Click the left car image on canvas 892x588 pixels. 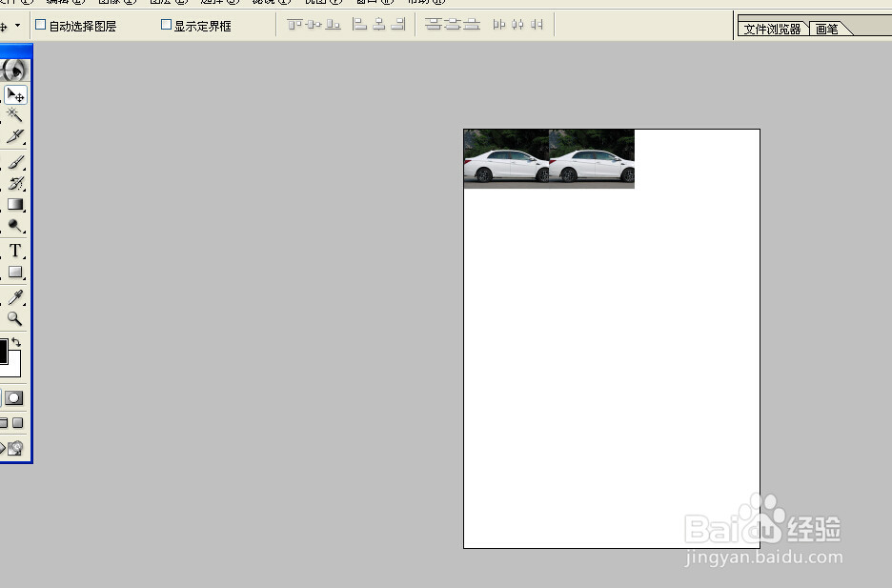point(506,158)
